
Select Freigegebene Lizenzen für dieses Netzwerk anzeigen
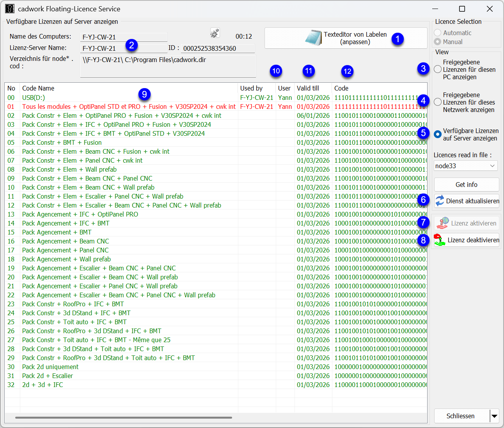point(438,102)
